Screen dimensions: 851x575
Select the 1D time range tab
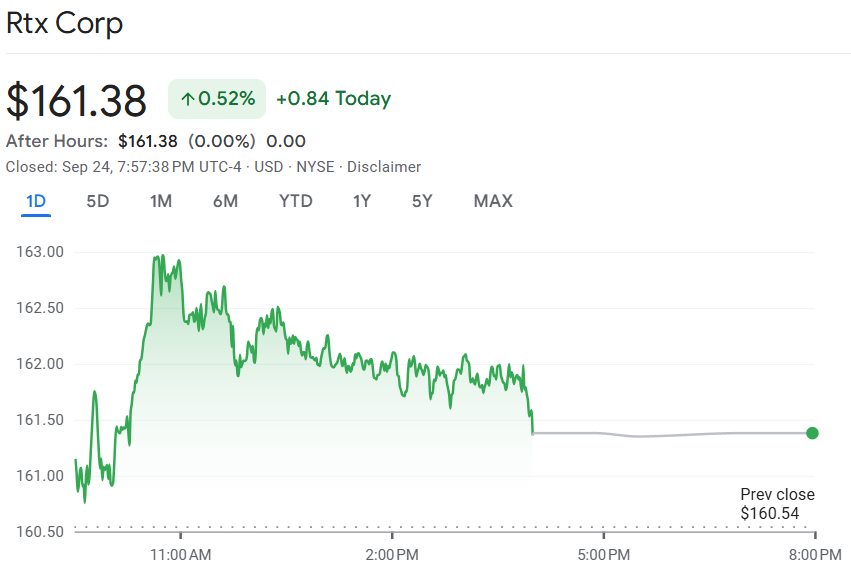pos(36,201)
